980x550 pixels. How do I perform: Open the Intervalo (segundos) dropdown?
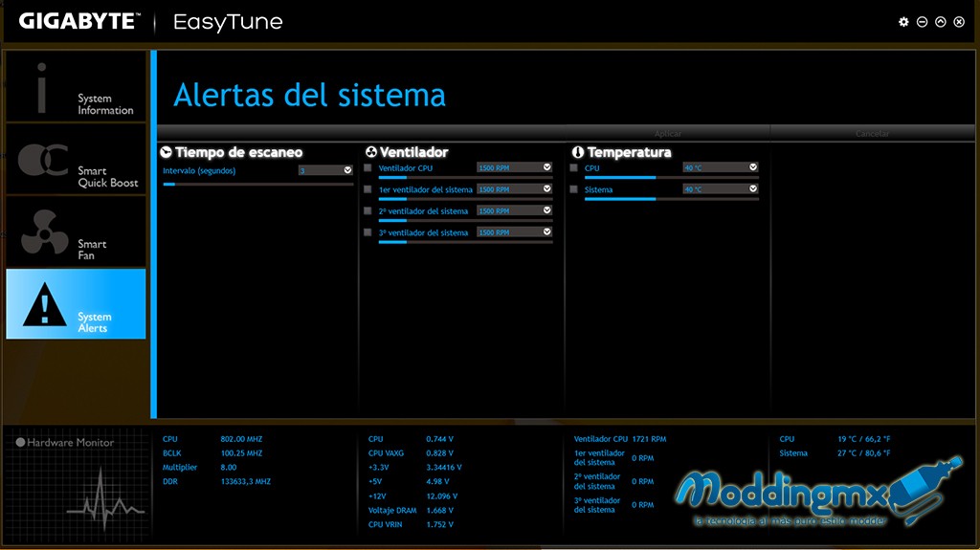(325, 170)
